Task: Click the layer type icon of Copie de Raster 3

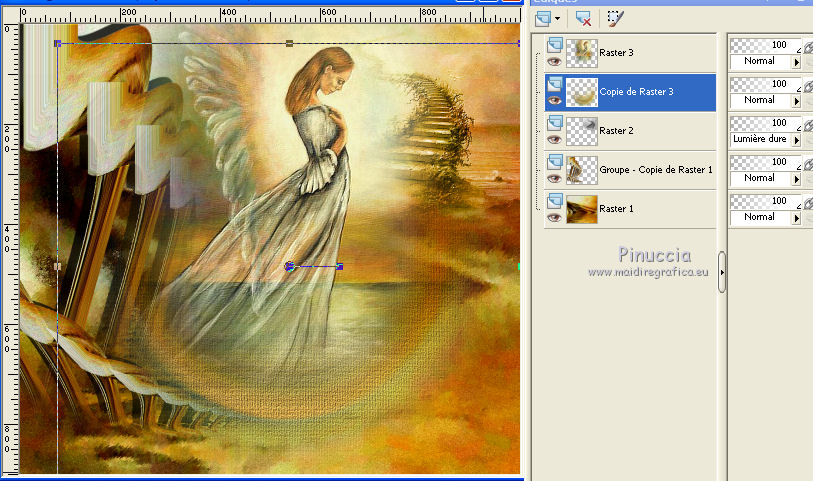Action: [554, 83]
